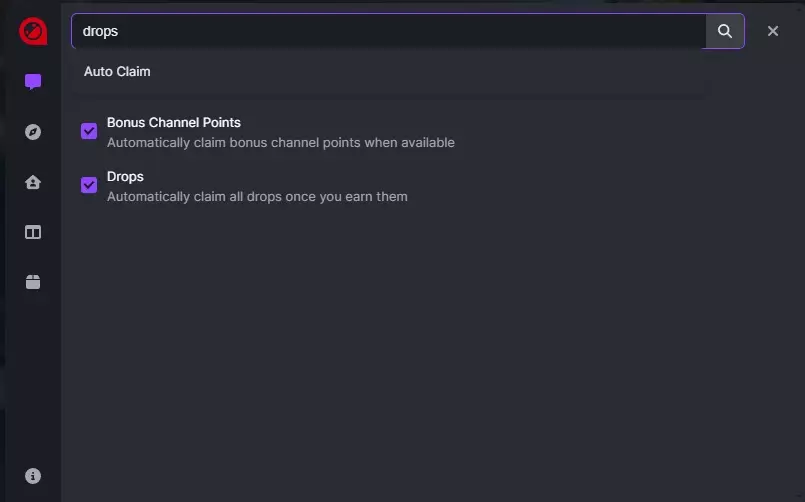
Task: Click the magnifying glass search button
Action: pos(725,31)
